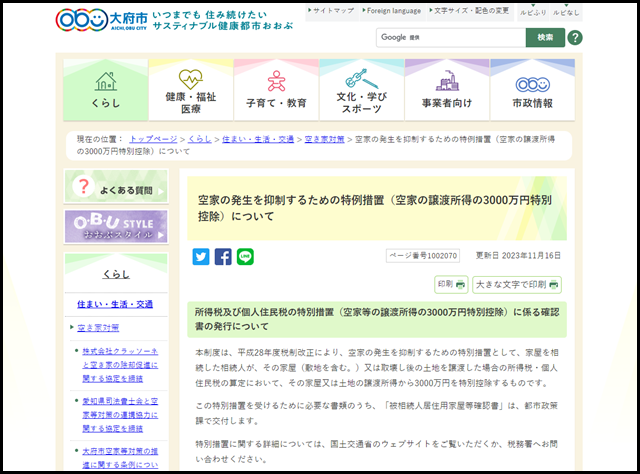Turn off furigana with ルビなし
The image size is (640, 474).
pyautogui.click(x=566, y=13)
